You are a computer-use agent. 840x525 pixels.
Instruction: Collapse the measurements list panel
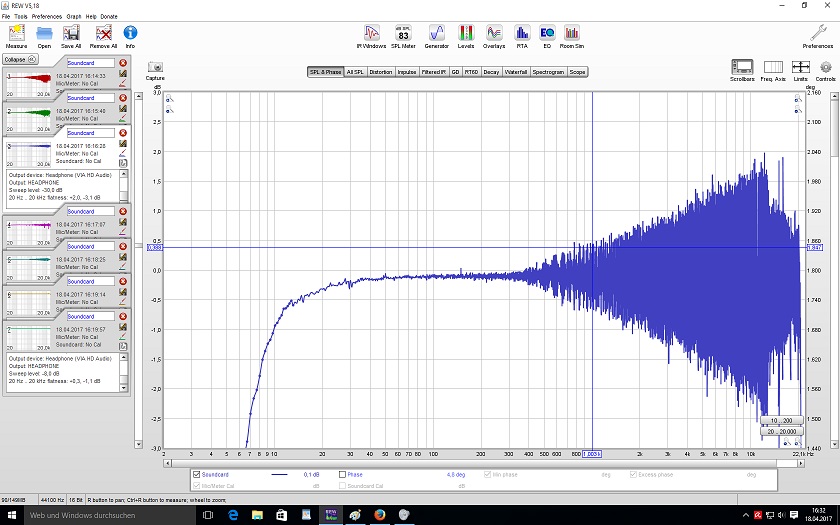(x=19, y=59)
